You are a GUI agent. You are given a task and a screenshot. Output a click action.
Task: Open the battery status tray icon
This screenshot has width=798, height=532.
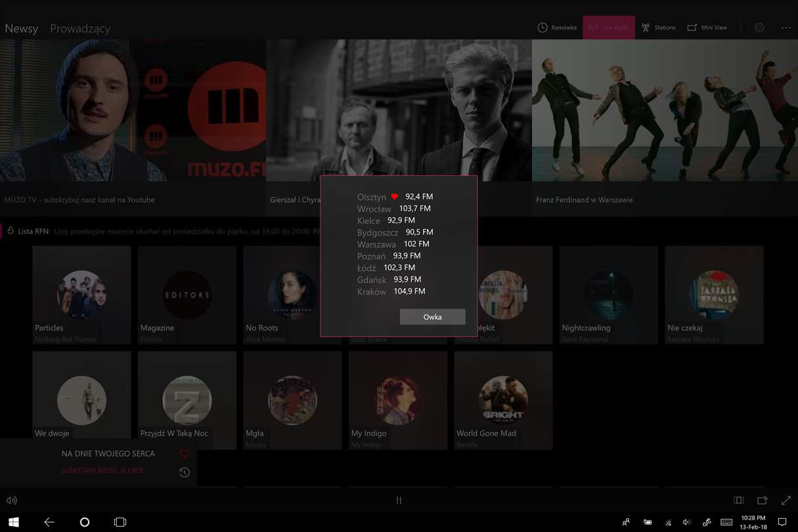648,522
